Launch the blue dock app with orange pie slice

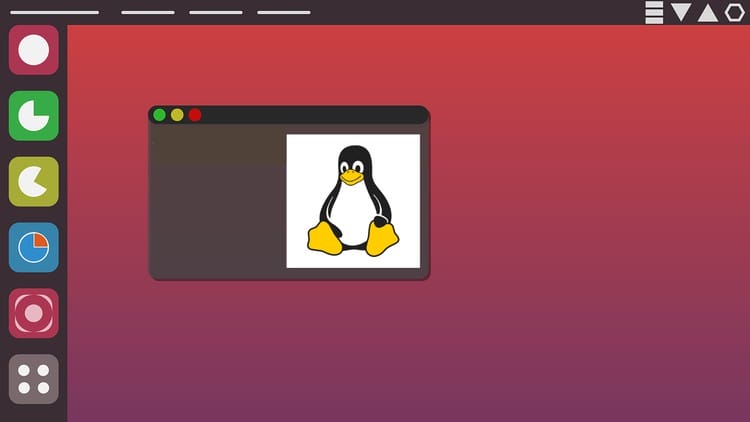[x=34, y=248]
